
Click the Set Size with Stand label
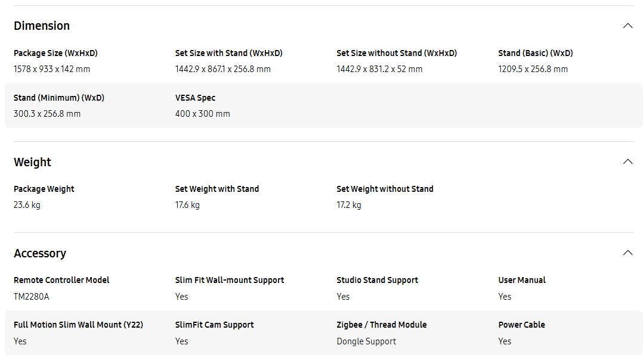point(229,53)
